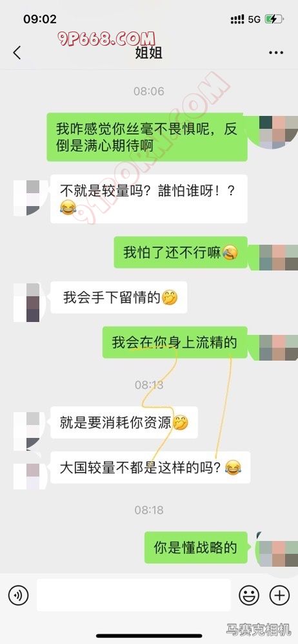Select the green bubble 你是懂战略的
This screenshot has height=644, width=298.
pyautogui.click(x=196, y=547)
